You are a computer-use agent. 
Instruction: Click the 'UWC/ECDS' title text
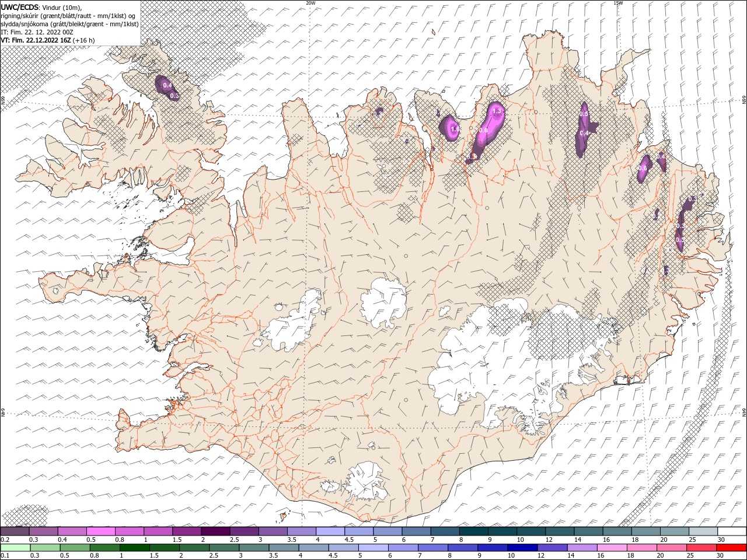pos(20,7)
